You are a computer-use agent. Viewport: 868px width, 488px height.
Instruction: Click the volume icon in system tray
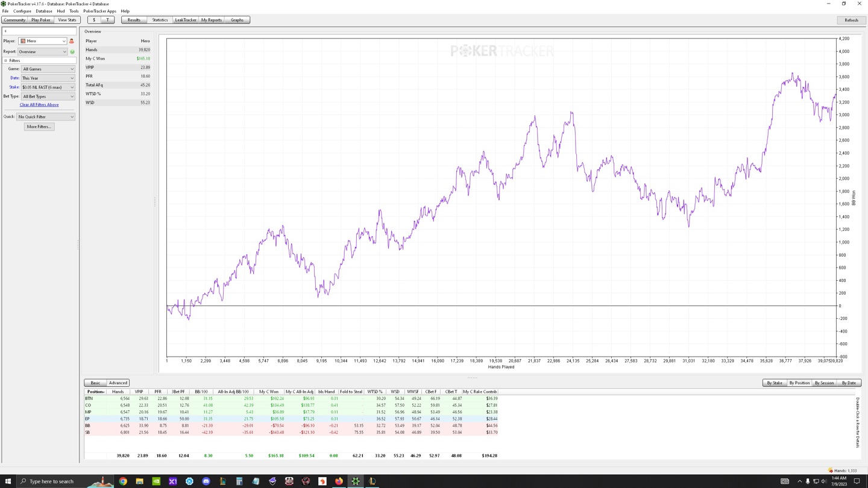(x=823, y=481)
